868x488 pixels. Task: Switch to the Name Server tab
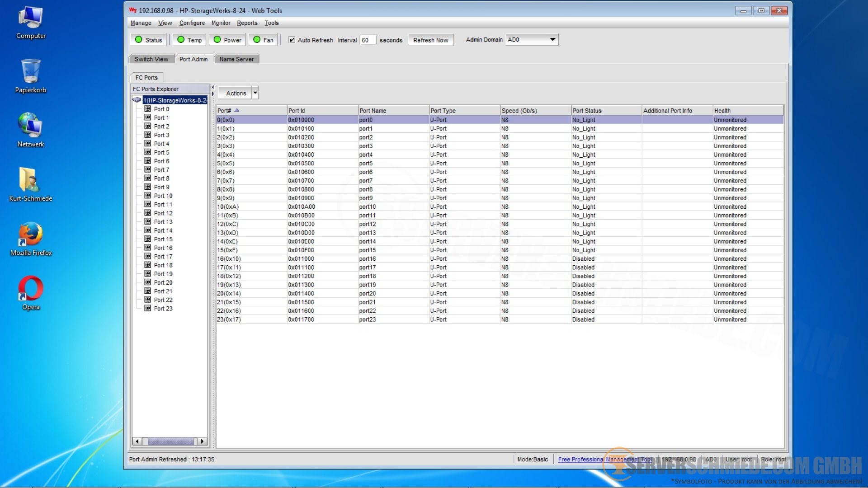236,59
